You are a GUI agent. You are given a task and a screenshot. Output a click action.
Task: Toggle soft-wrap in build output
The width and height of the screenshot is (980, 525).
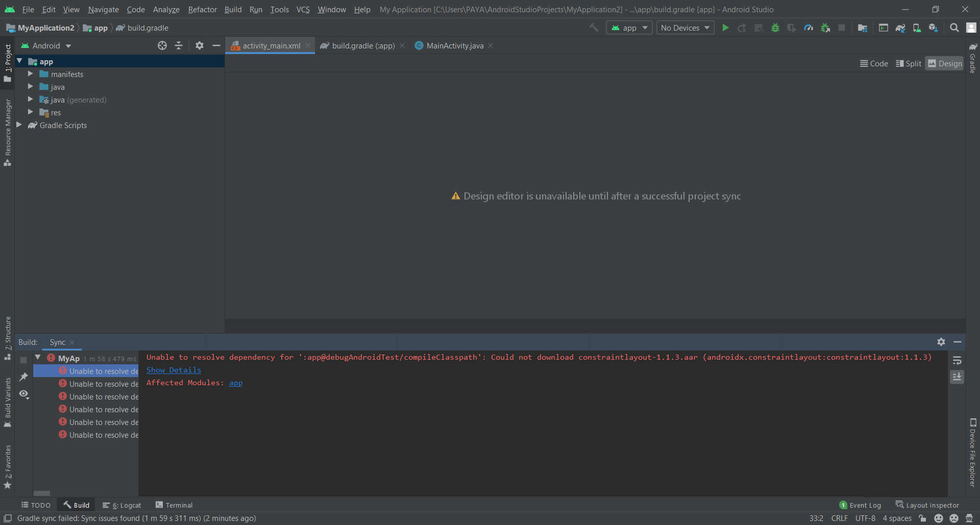[957, 360]
